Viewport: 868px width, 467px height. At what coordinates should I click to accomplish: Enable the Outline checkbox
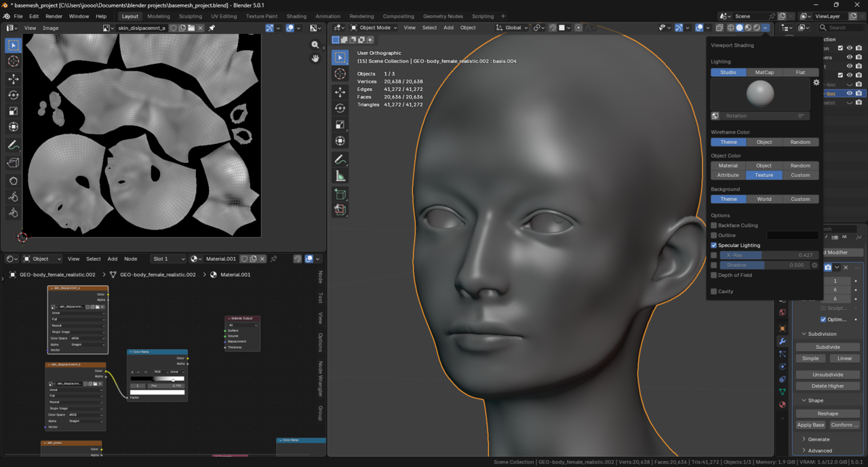tap(713, 236)
